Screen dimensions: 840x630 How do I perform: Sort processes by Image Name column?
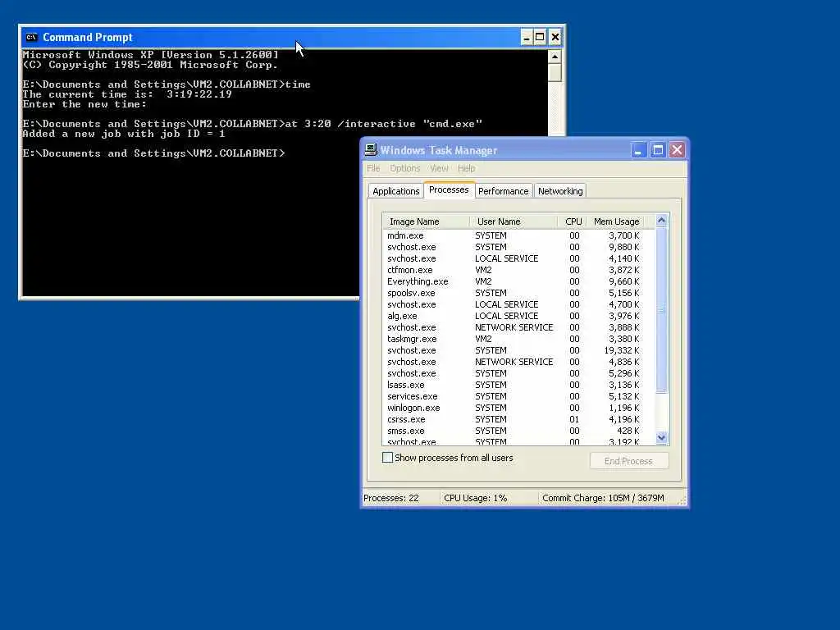(426, 221)
